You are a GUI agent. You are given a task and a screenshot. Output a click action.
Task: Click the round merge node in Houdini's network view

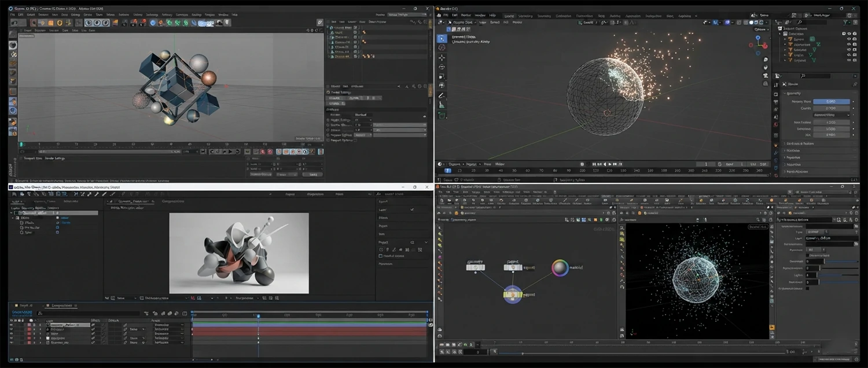click(513, 294)
